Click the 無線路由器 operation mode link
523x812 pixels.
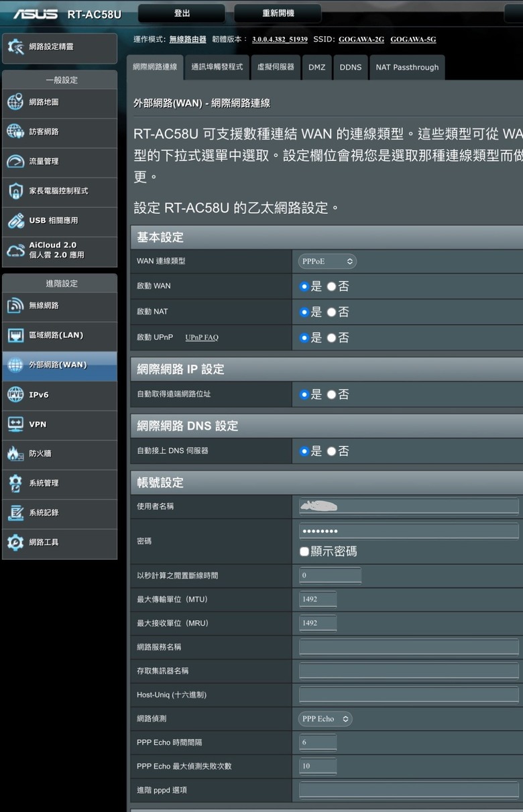click(188, 40)
